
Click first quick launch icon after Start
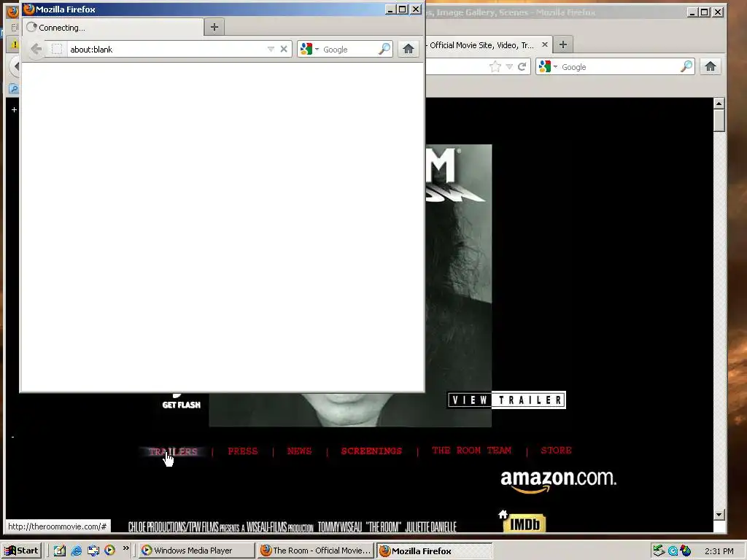[x=59, y=551]
